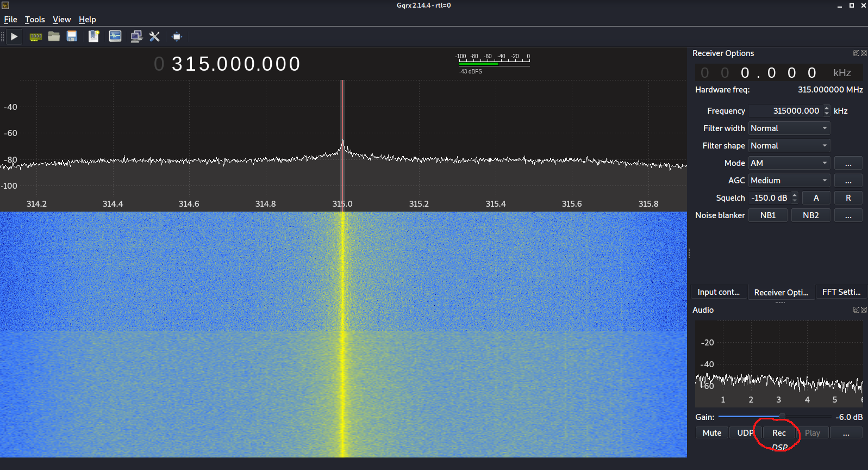Screen dimensions: 868x470
Task: Save settings with the floppy disk icon
Action: 72,36
